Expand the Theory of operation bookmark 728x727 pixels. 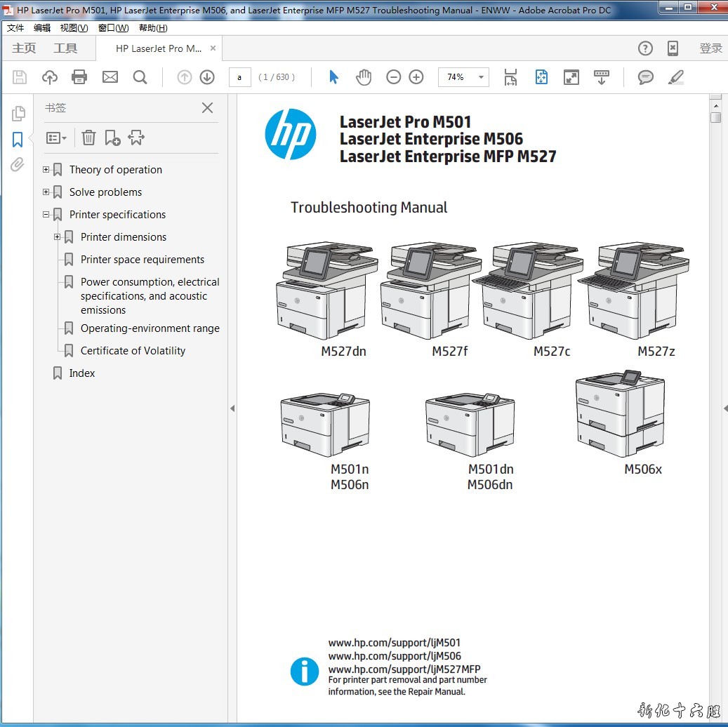point(46,170)
